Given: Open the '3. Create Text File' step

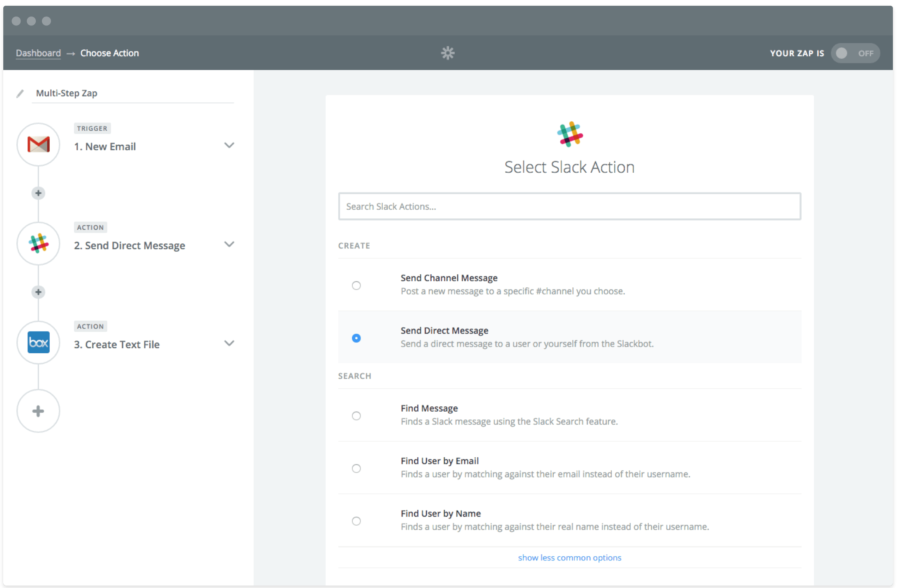Looking at the screenshot, I should [x=117, y=345].
